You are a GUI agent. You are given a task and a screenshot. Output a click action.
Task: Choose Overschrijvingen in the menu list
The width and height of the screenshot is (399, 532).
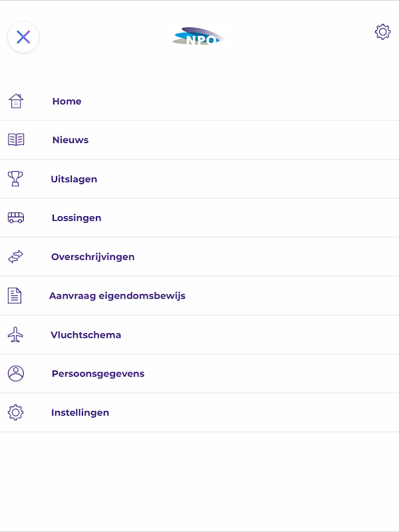pos(92,257)
